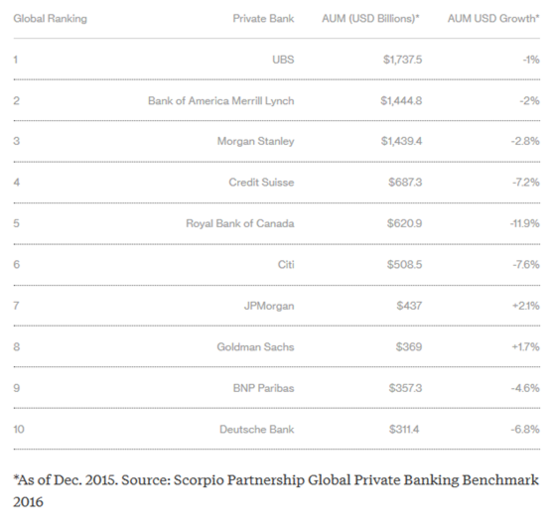Click Credit Suisse in the table
550x524 pixels.
click(x=261, y=182)
